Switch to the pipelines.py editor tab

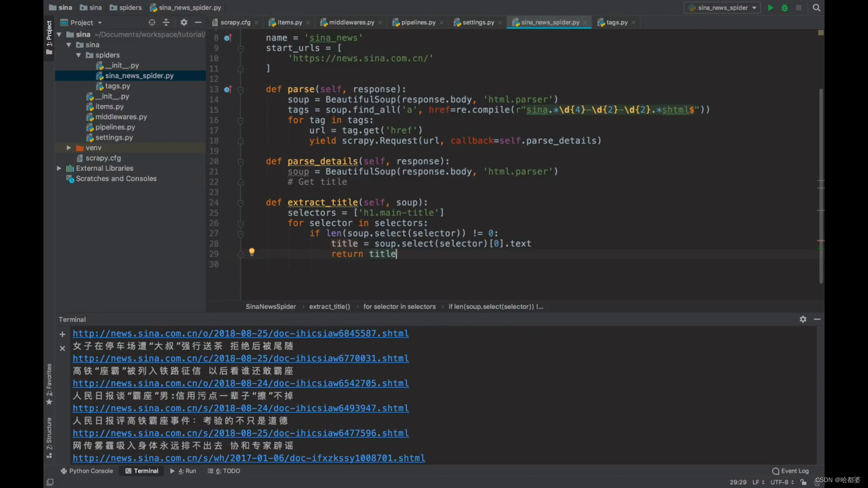click(418, 22)
